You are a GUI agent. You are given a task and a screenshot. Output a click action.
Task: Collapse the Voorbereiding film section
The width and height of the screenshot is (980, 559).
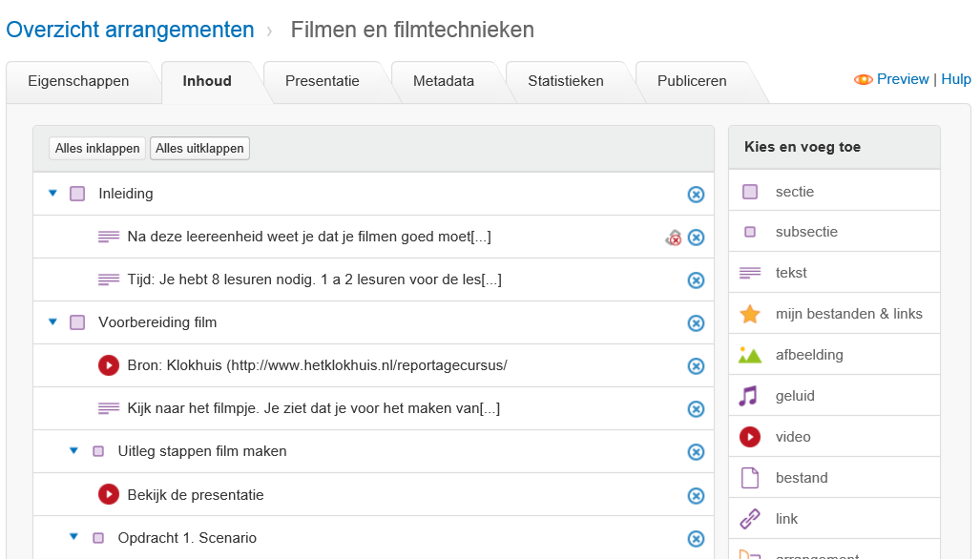point(53,322)
